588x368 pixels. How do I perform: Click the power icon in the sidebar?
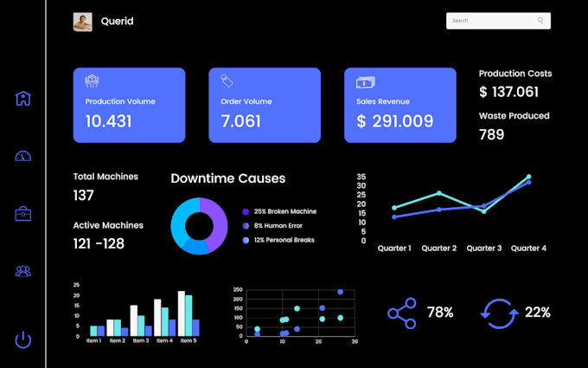point(22,339)
